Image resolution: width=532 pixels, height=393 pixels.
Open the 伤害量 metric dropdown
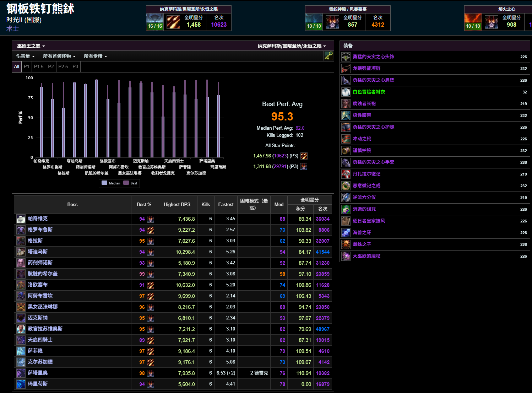(25, 56)
